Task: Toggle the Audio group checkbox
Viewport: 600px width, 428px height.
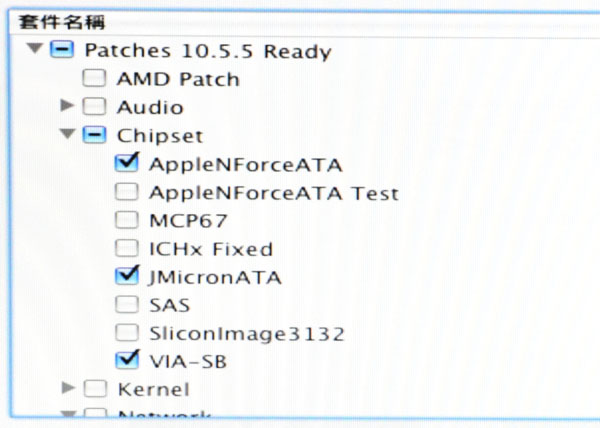Action: (93, 106)
